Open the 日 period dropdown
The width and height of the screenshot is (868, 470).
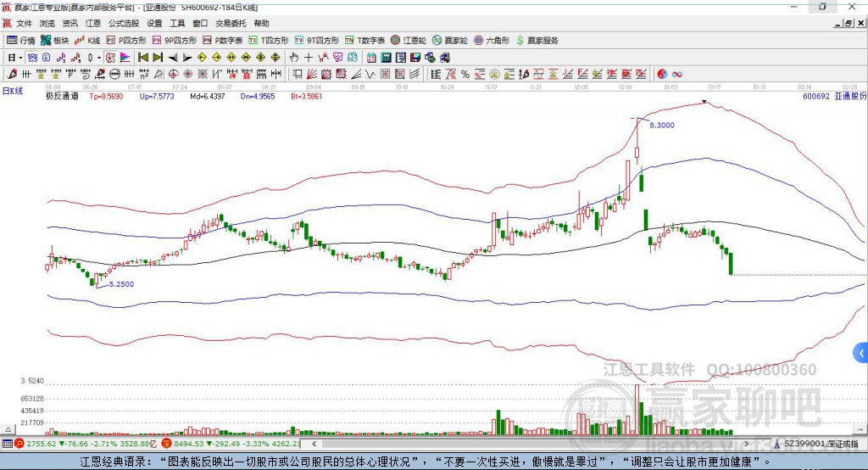(14, 58)
